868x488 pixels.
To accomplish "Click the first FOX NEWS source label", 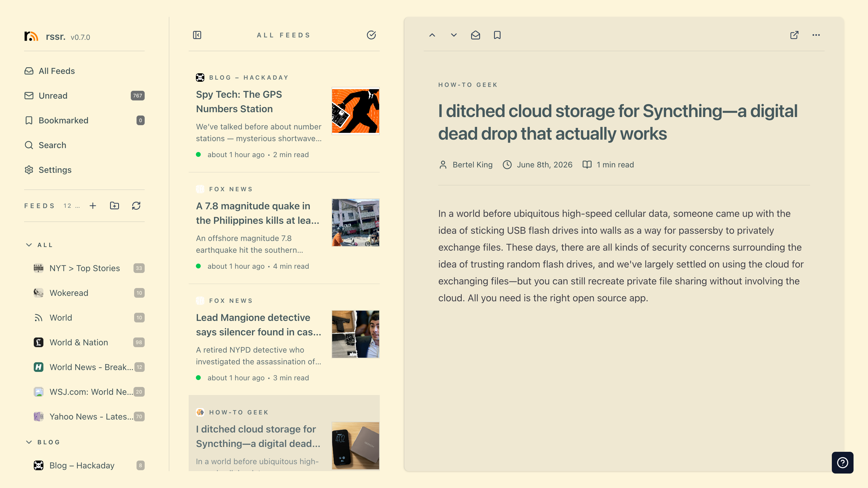I will (231, 189).
